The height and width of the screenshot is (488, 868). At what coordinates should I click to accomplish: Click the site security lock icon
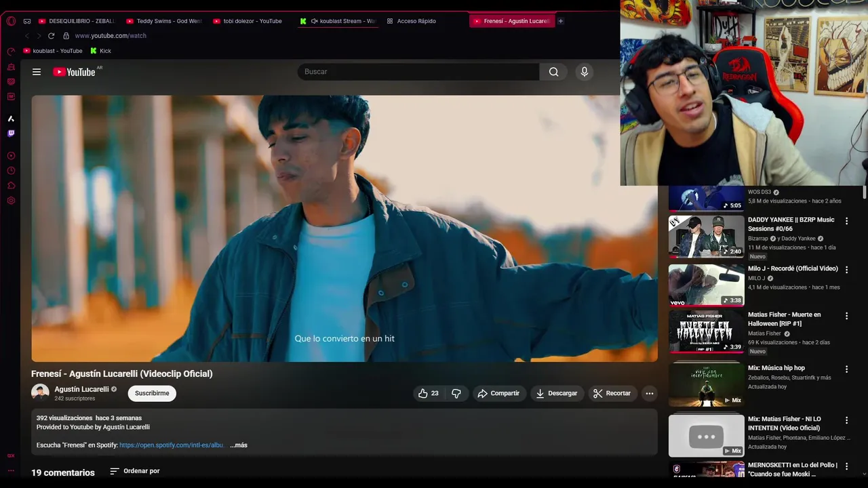coord(66,36)
